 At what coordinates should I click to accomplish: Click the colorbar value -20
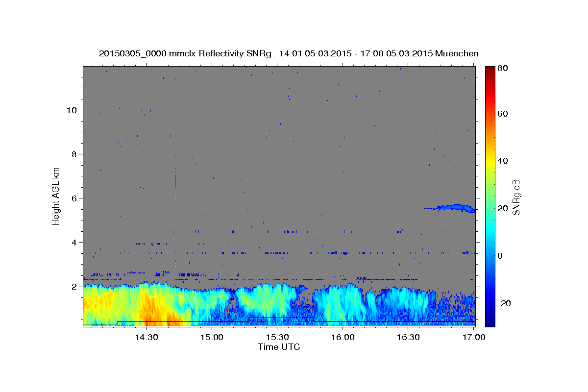coord(503,303)
